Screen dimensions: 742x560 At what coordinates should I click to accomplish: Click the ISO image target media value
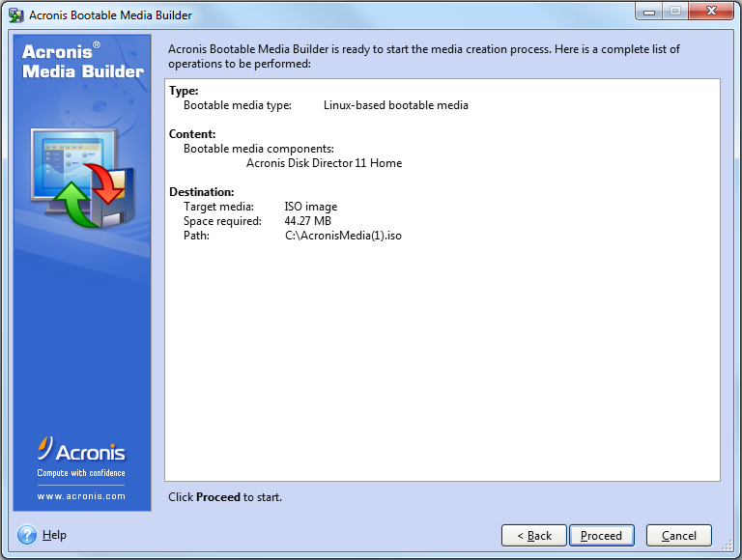point(310,207)
